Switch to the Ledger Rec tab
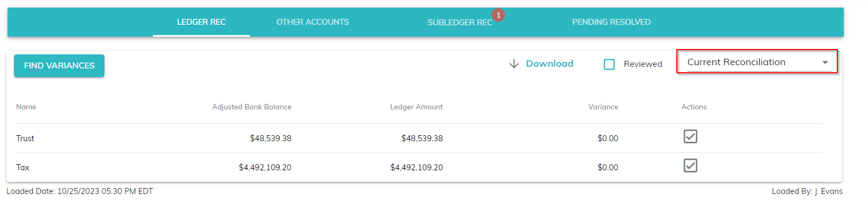Image resolution: width=868 pixels, height=222 pixels. tap(201, 22)
